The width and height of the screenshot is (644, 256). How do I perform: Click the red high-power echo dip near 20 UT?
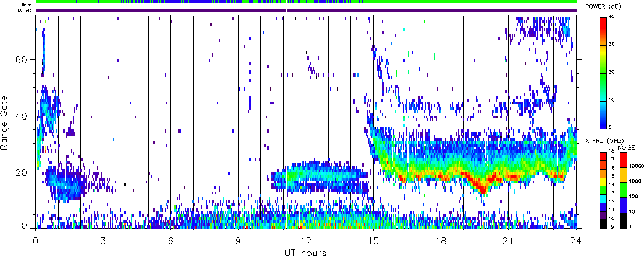click(x=483, y=189)
